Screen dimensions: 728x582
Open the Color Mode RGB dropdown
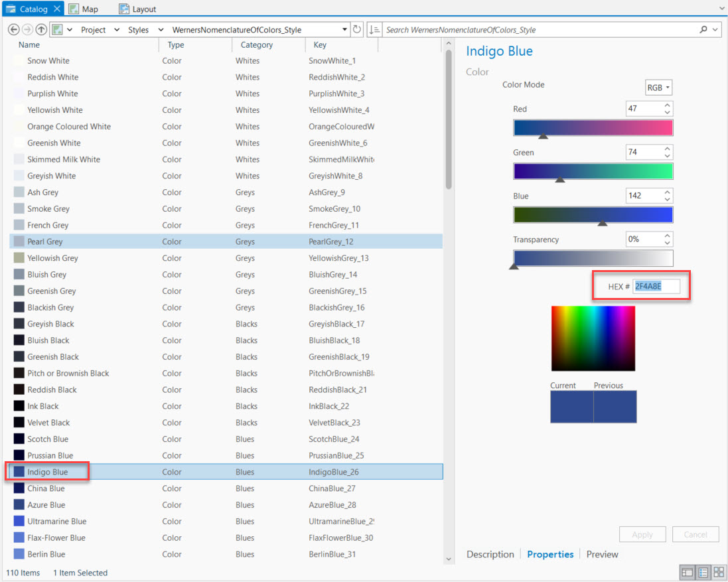pos(658,86)
